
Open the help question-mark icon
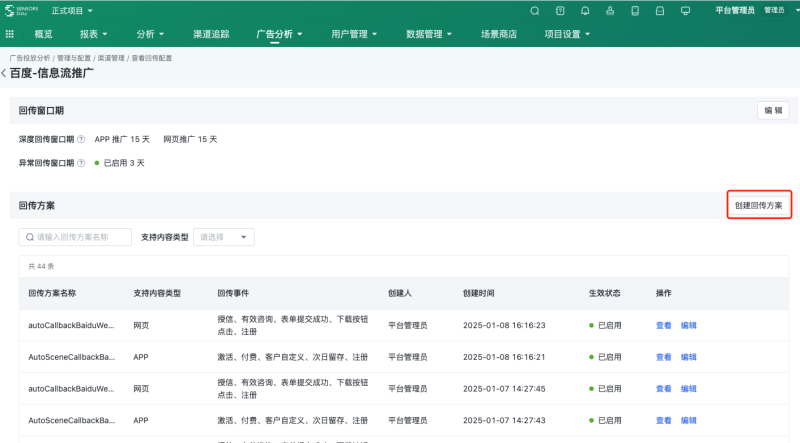point(560,11)
